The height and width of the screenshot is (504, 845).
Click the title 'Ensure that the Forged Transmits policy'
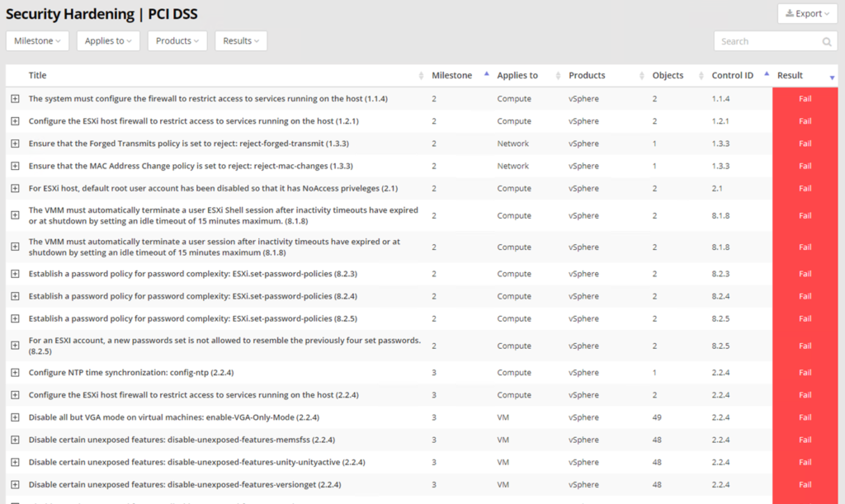pos(189,144)
